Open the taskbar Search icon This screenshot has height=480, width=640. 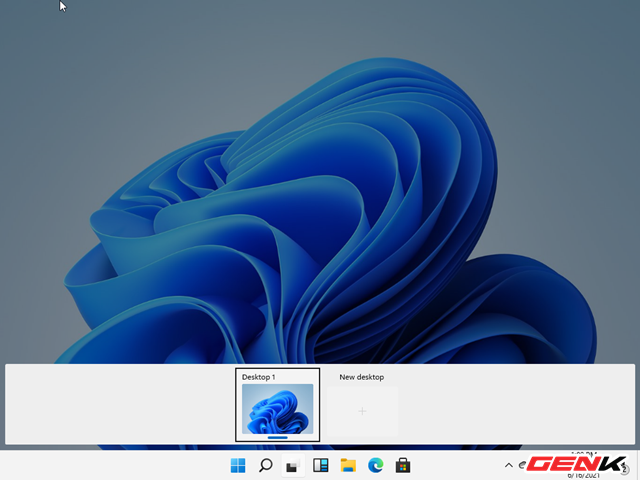266,465
